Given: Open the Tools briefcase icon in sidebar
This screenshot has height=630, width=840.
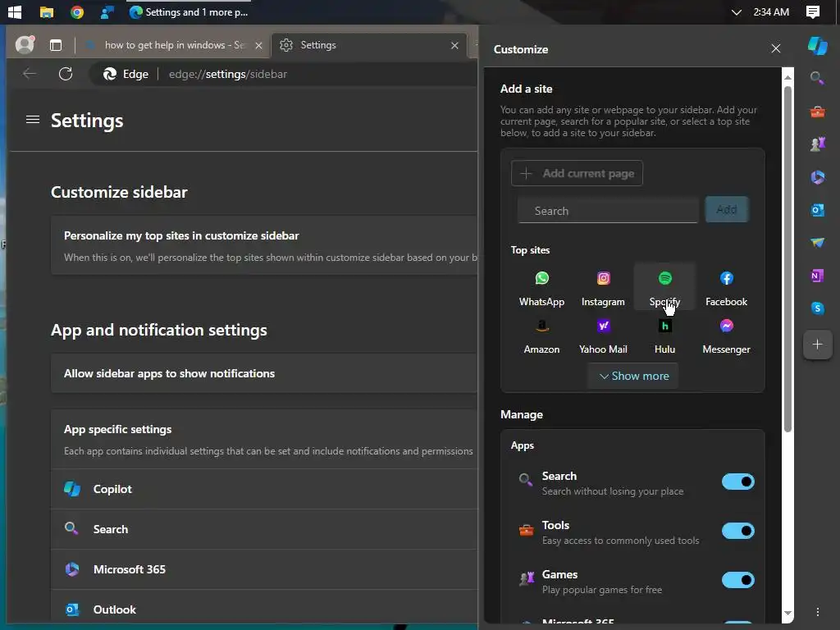Looking at the screenshot, I should click(x=817, y=112).
